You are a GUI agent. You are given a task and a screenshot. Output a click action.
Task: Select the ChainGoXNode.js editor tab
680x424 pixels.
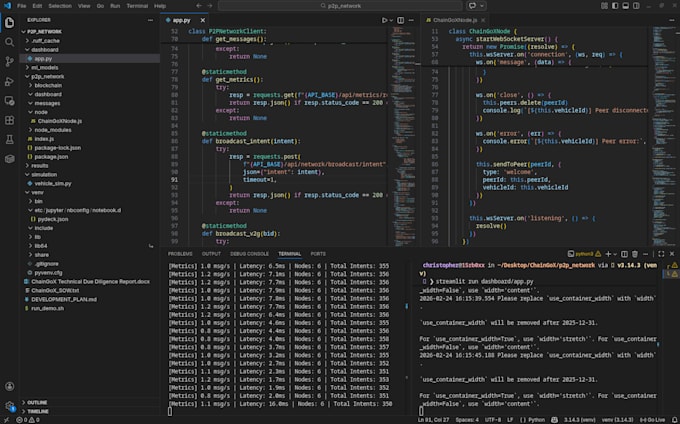tap(455, 20)
